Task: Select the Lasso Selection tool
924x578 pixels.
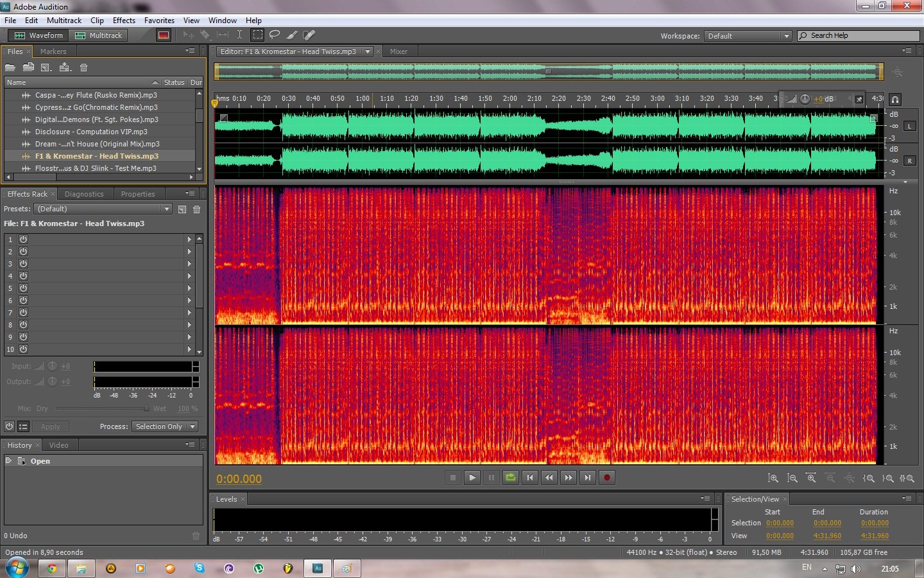Action: click(x=275, y=35)
